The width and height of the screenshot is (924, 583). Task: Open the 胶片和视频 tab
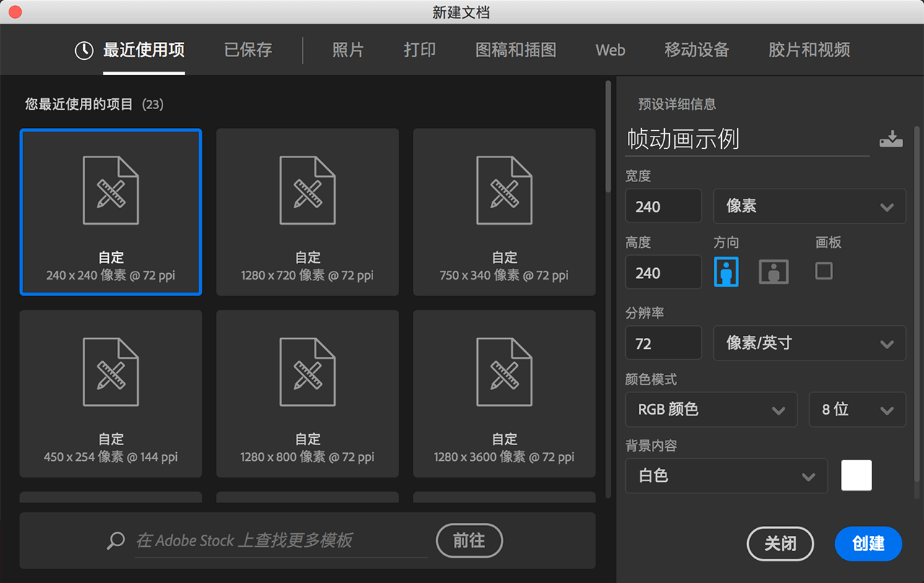pos(809,50)
